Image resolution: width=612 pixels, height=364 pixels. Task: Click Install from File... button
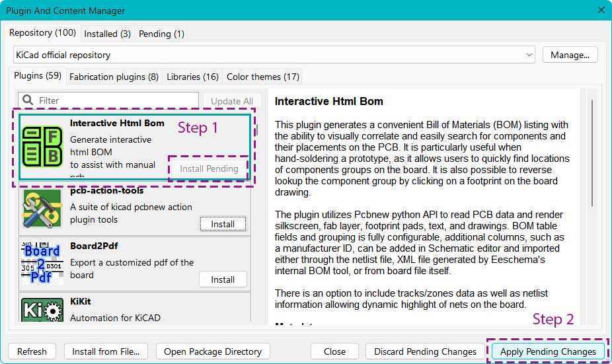coord(106,351)
